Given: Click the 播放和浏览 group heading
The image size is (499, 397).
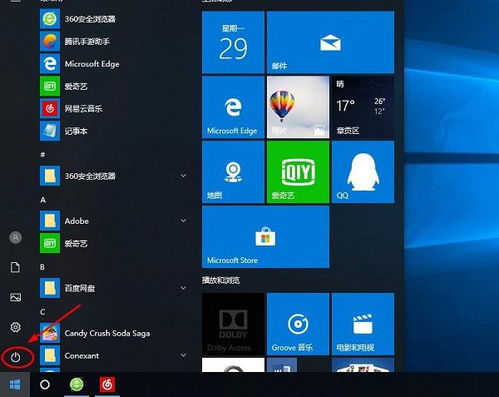Looking at the screenshot, I should click(x=221, y=281).
